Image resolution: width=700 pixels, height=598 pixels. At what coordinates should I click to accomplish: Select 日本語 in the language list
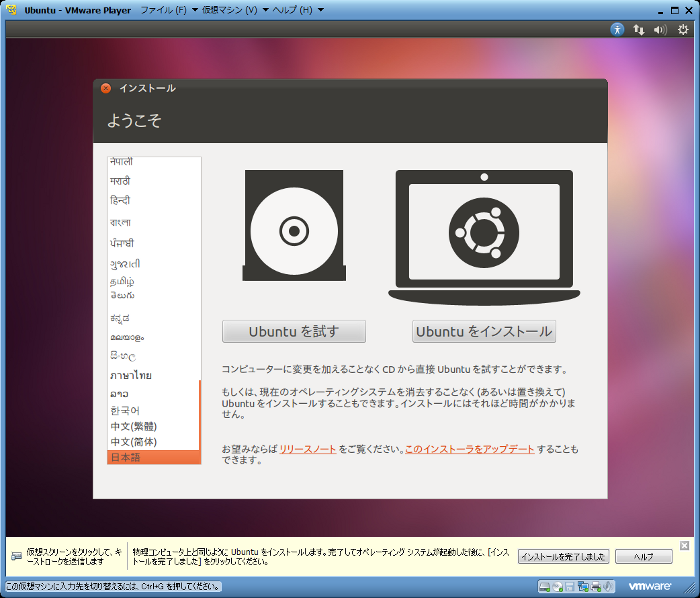click(x=154, y=457)
